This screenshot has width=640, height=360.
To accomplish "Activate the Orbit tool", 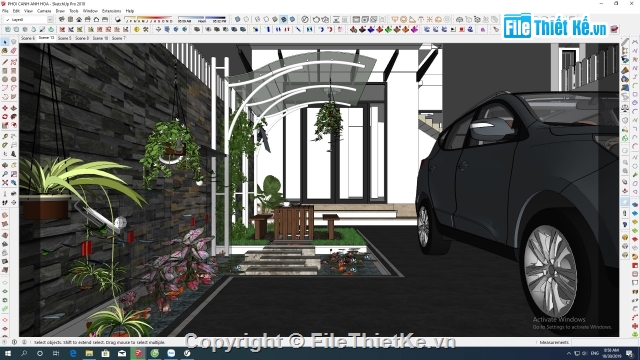I will click(x=5, y=165).
